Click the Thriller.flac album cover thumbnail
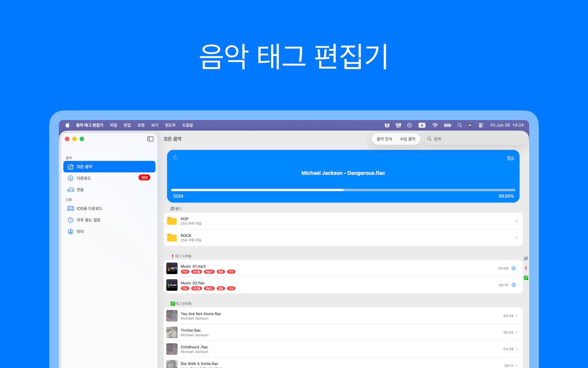Screen dimensions: 588x368 point(172,332)
